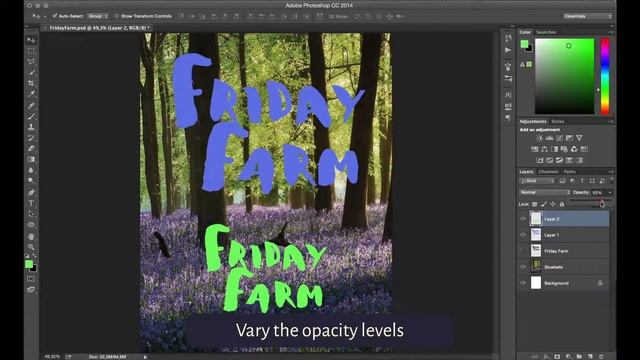Viewport: 640px width, 360px height.
Task: Select the Eyedropper tool
Action: click(31, 94)
